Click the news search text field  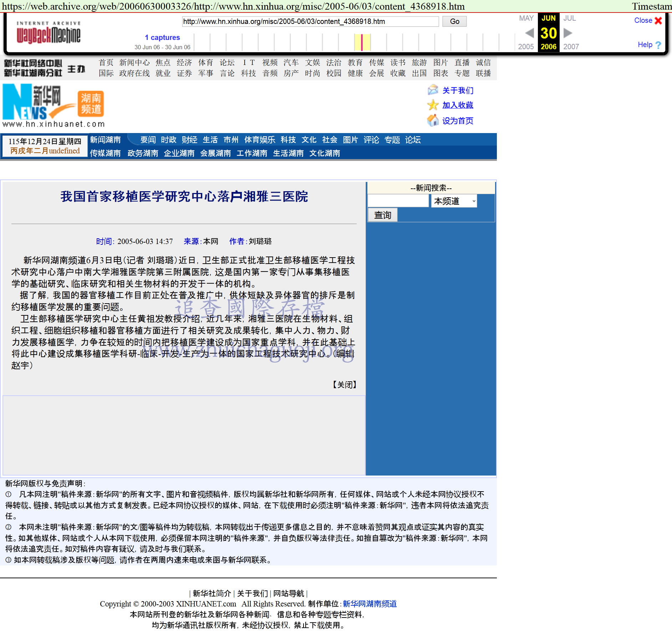coord(398,201)
